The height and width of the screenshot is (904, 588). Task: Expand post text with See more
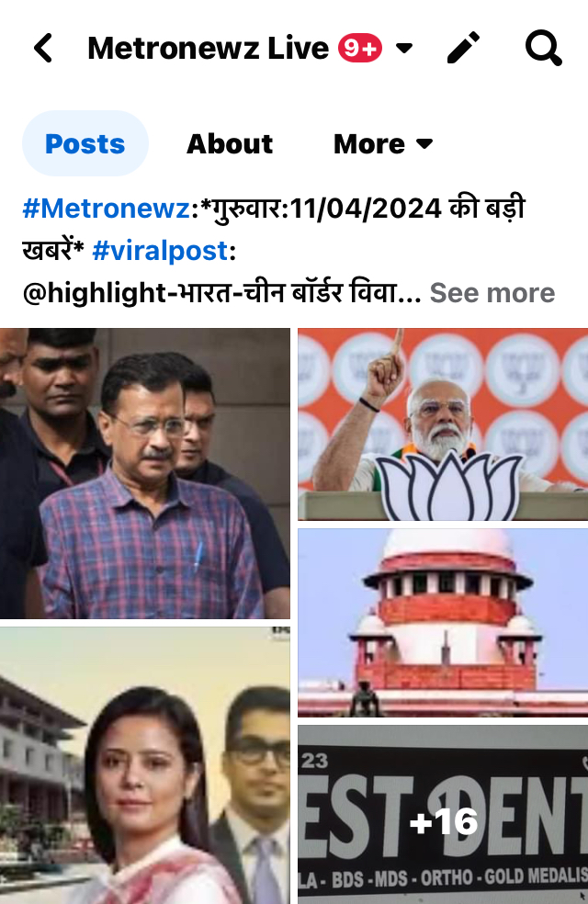point(492,293)
